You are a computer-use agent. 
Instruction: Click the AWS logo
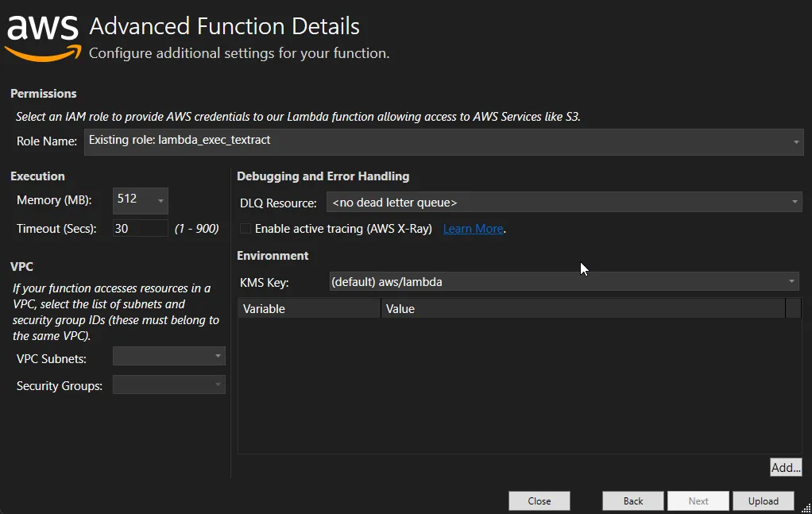[43, 36]
